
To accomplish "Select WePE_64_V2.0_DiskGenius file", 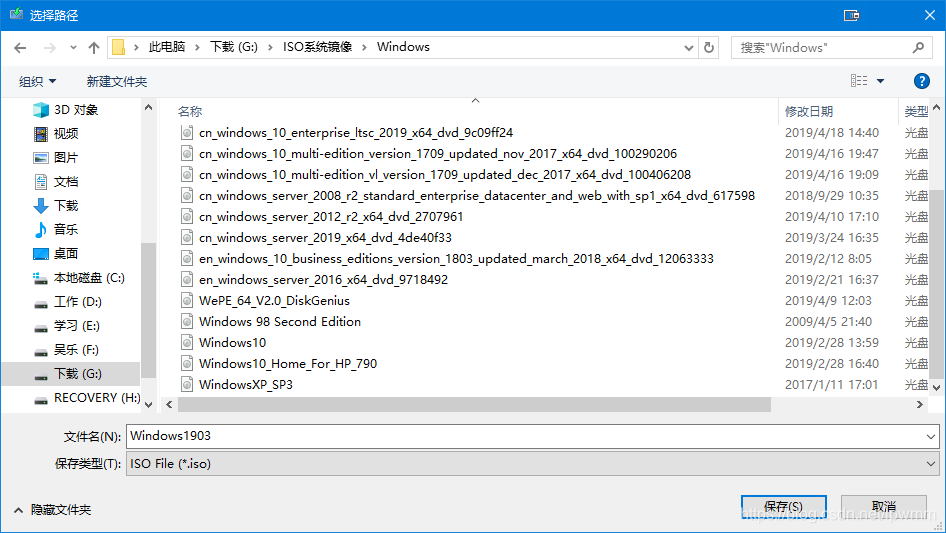I will tap(274, 301).
